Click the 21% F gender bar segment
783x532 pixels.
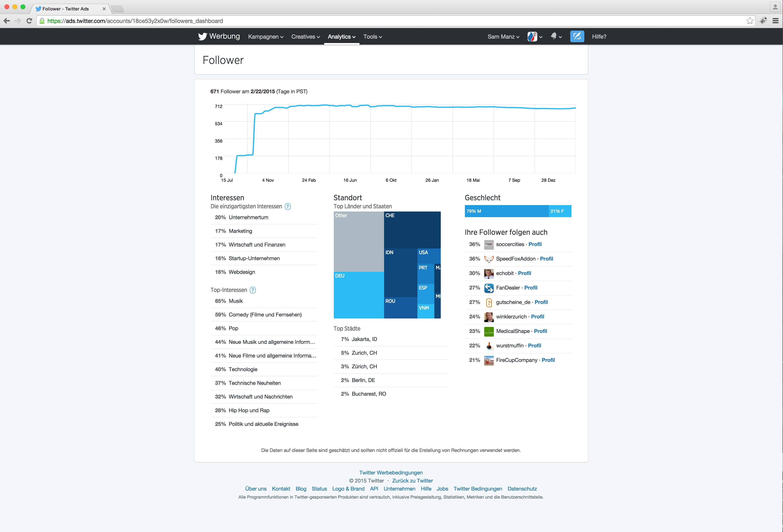pos(560,211)
